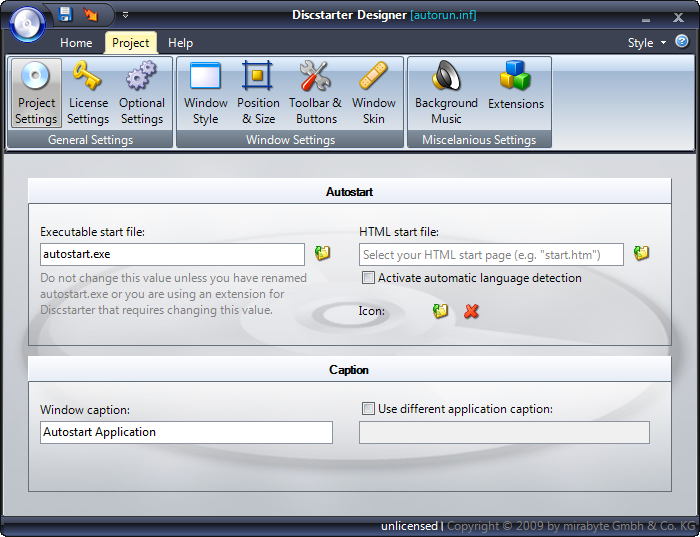Open Background Music settings

coord(446,93)
